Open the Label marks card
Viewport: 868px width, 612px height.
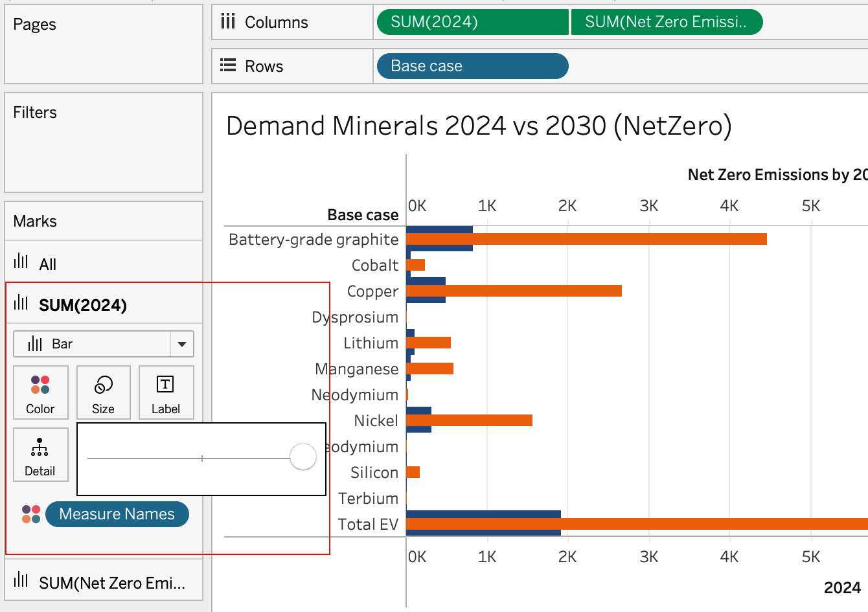click(166, 392)
